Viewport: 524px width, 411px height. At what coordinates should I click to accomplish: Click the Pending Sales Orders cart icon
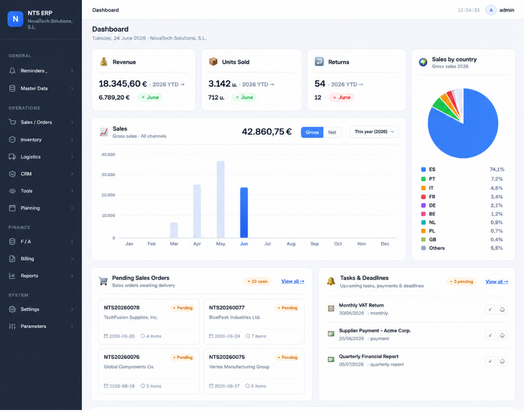click(x=103, y=281)
